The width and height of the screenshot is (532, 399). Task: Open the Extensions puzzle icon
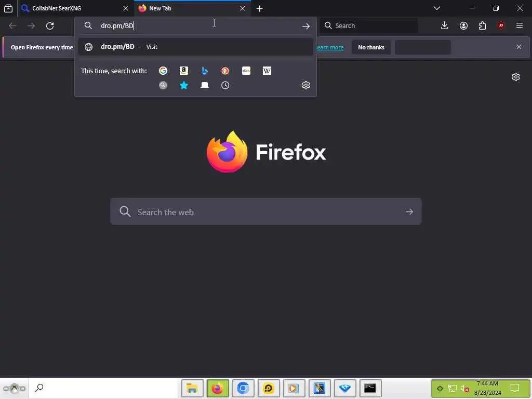pyautogui.click(x=482, y=26)
